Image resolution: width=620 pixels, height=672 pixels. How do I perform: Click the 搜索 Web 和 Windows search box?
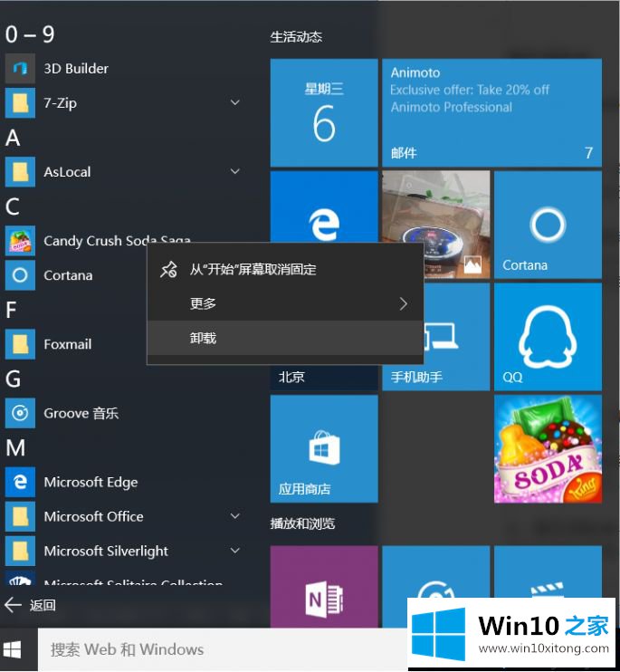(223, 649)
